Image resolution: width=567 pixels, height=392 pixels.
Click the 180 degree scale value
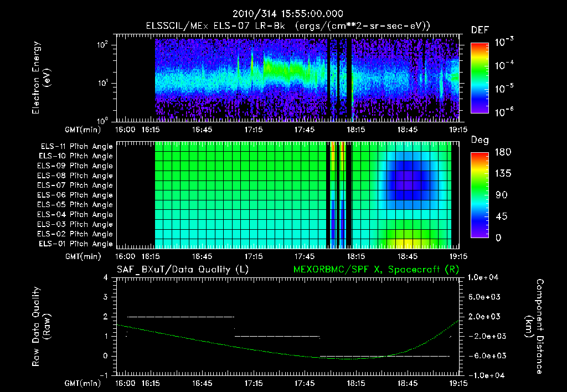[503, 152]
